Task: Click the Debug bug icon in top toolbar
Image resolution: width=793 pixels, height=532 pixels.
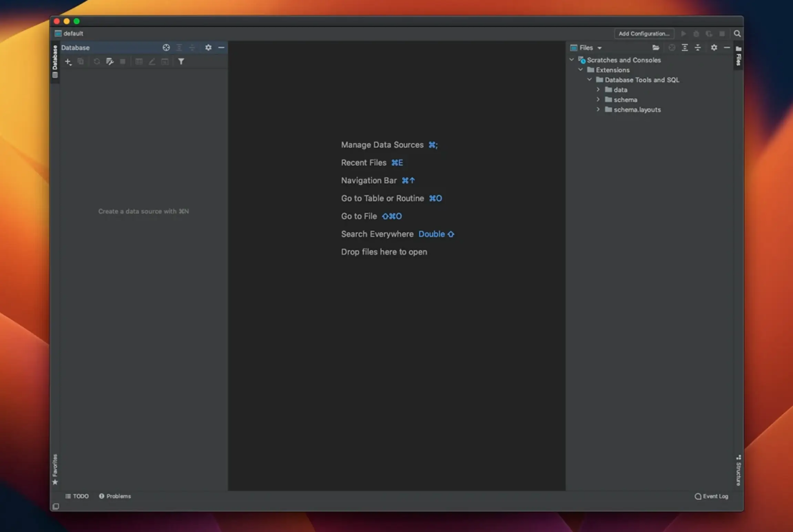Action: click(x=696, y=33)
